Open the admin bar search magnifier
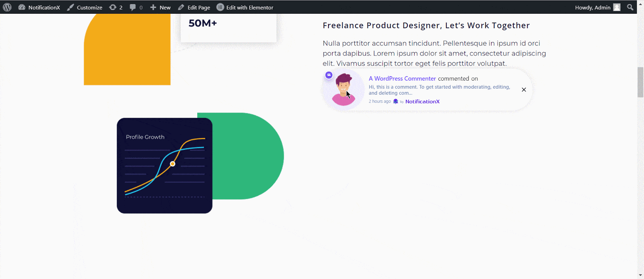Viewport: 644px width, 279px height. point(630,7)
